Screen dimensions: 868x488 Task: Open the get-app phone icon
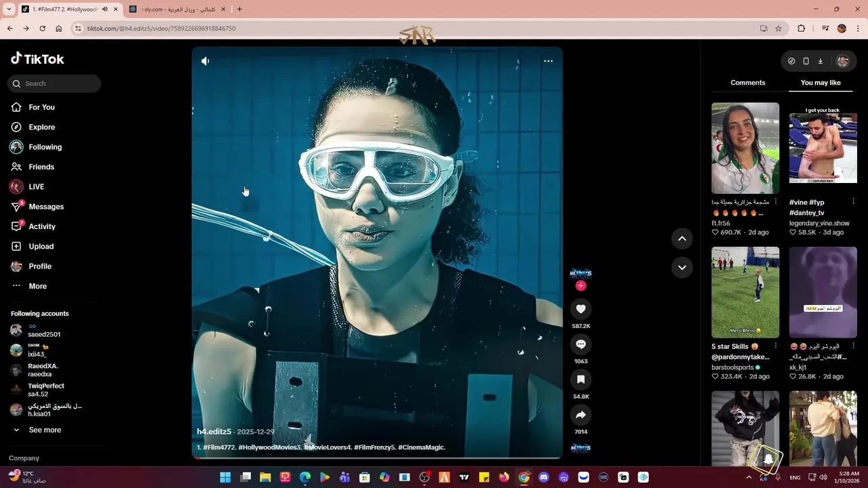click(x=806, y=61)
